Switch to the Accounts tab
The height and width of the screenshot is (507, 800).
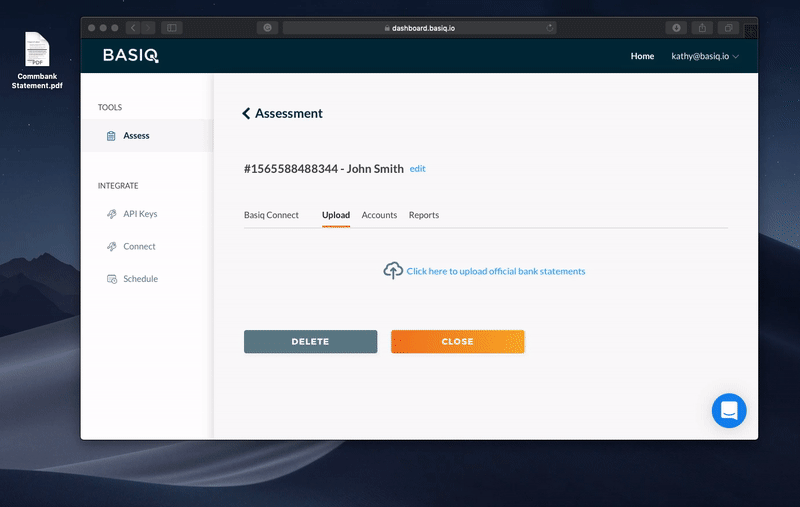click(x=379, y=215)
